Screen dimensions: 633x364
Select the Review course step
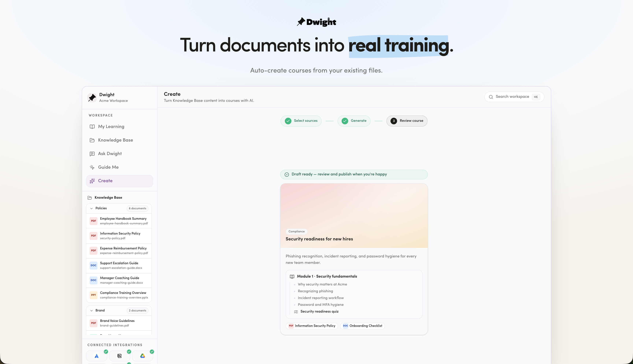[x=407, y=121]
